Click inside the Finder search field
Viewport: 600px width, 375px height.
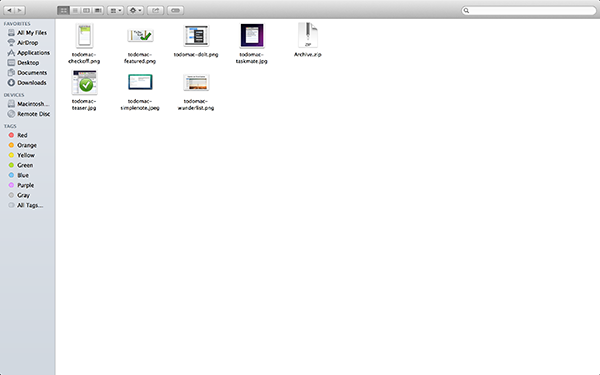(528, 10)
